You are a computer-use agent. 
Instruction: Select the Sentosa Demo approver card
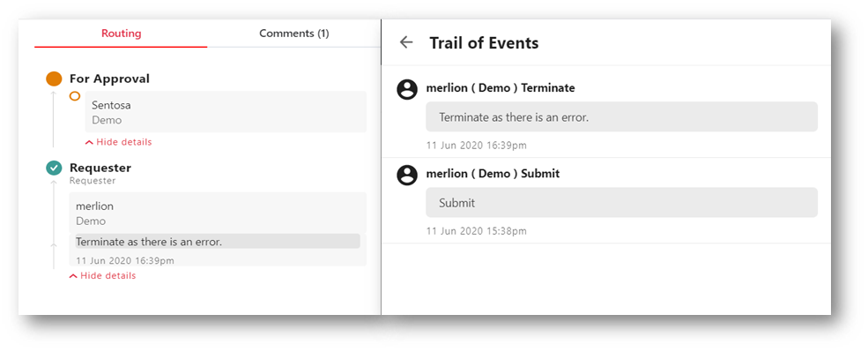click(x=226, y=112)
